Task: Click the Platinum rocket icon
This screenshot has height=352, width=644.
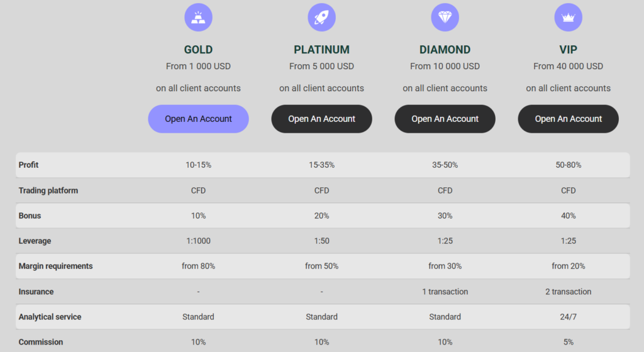Action: [321, 18]
